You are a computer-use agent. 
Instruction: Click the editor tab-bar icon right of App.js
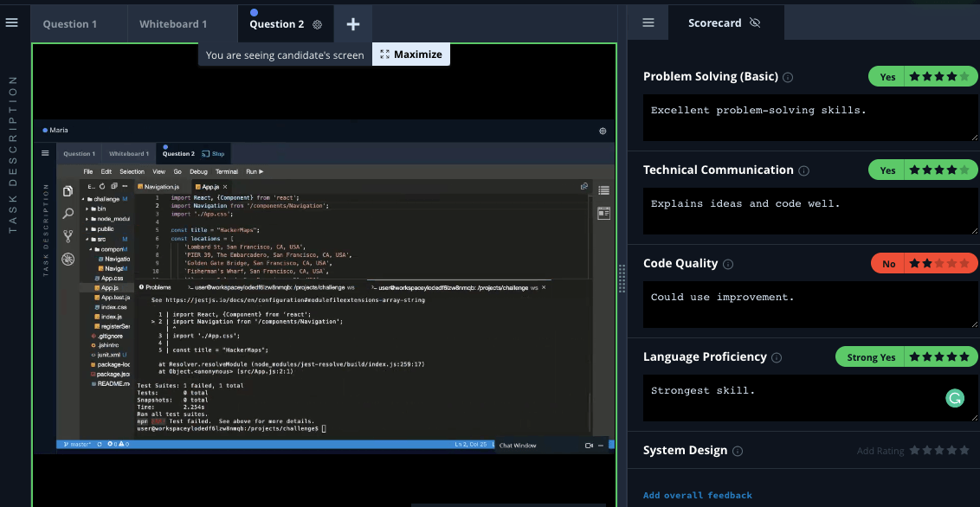(584, 186)
